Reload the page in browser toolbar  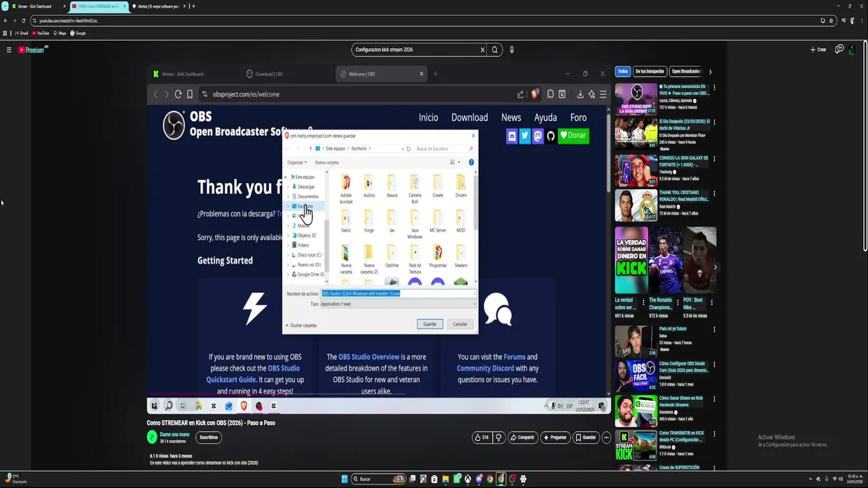pos(24,21)
